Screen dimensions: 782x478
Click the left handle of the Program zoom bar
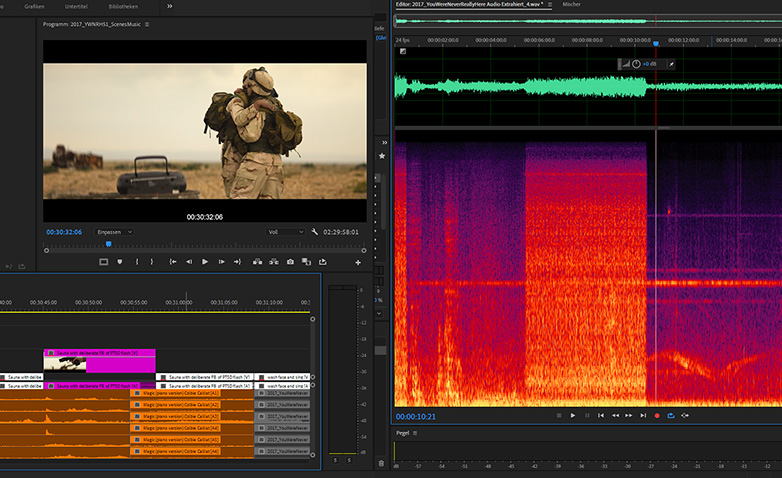pos(46,250)
